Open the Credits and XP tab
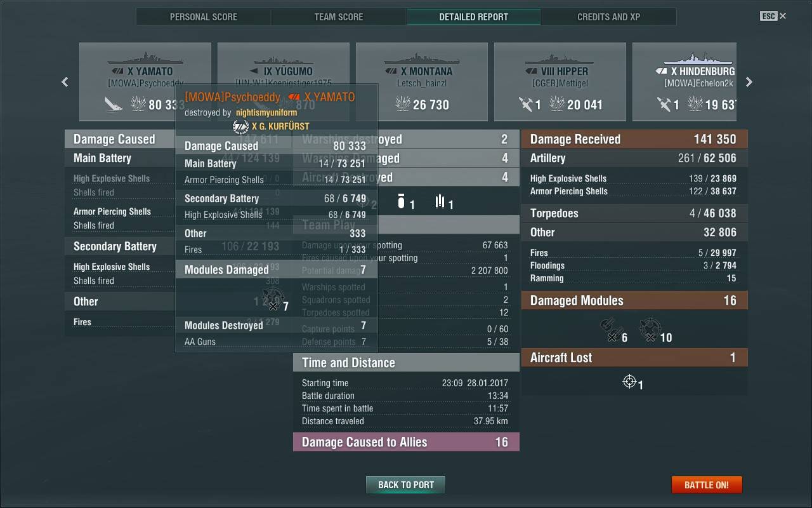812x508 pixels. [608, 17]
